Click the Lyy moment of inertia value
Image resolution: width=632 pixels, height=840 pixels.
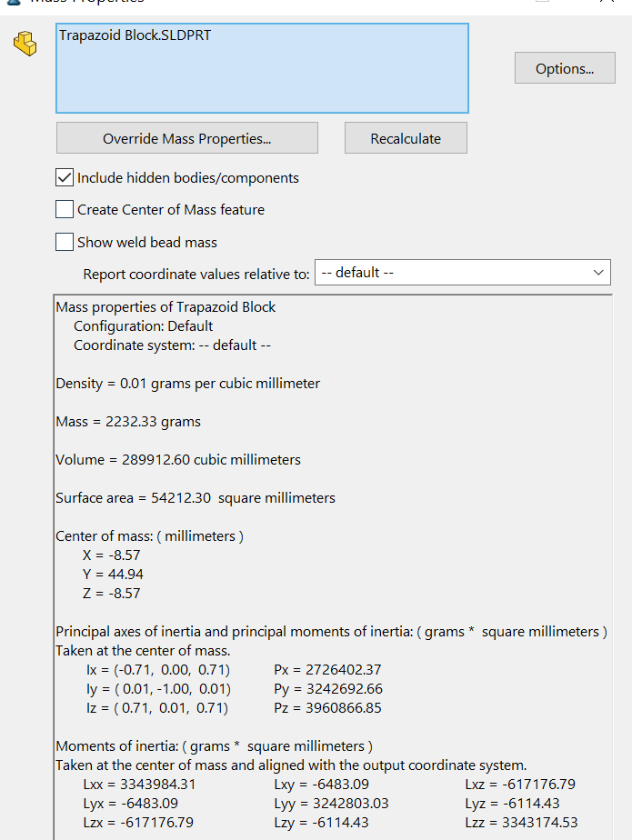tap(331, 804)
